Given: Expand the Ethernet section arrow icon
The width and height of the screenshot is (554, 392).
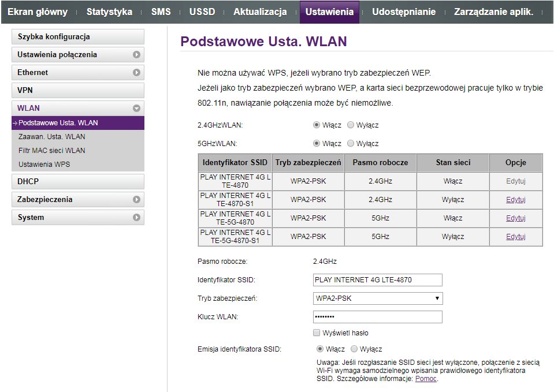Looking at the screenshot, I should tap(136, 73).
